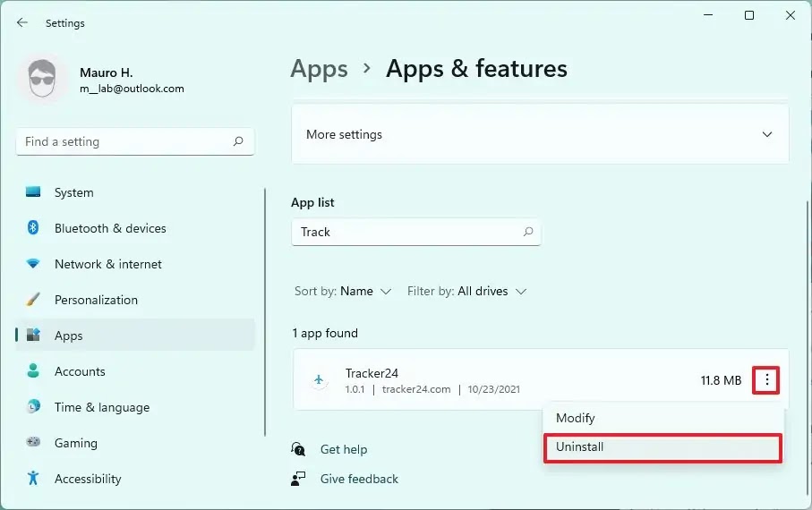812x510 pixels.
Task: Open the Mauro H. profile avatar
Action: click(42, 79)
